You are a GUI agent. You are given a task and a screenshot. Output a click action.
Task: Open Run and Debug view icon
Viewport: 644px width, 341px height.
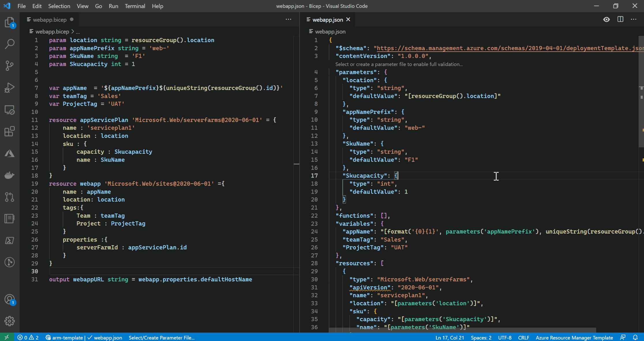click(x=10, y=88)
